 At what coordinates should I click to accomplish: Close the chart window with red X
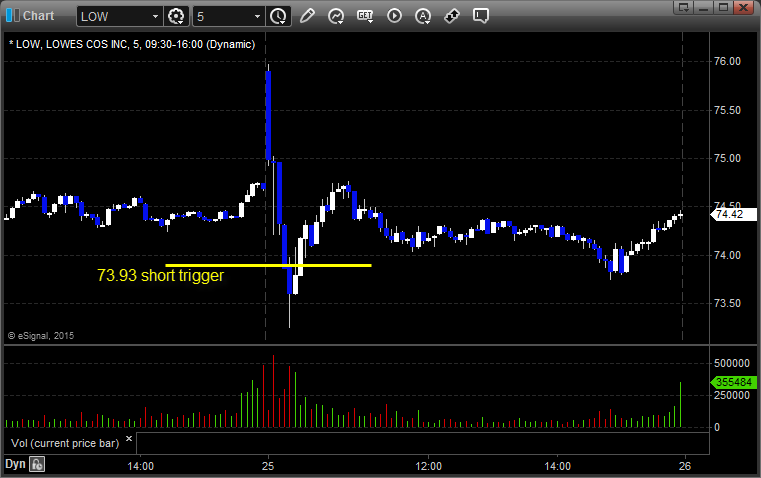coord(743,7)
